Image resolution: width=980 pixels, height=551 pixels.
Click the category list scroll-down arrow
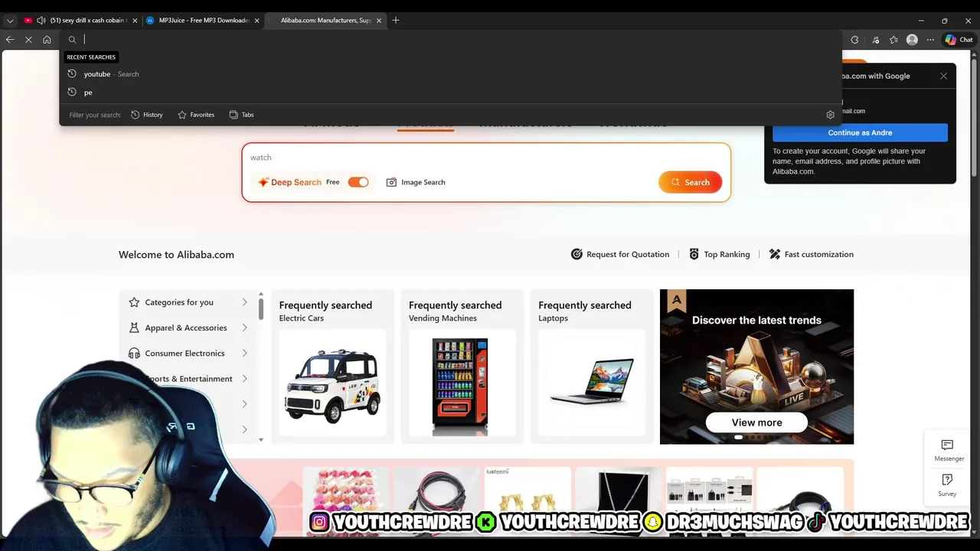[x=261, y=440]
